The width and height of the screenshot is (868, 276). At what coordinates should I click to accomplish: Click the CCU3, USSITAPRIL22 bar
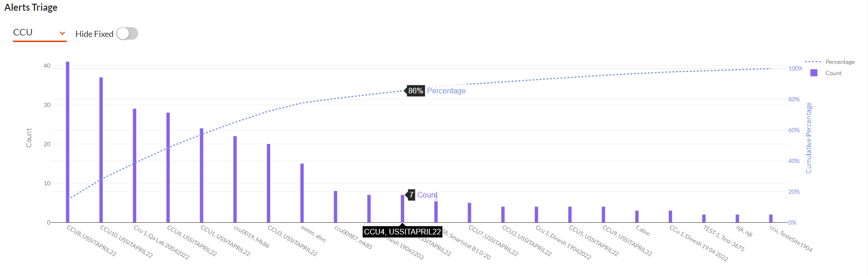[x=268, y=183]
